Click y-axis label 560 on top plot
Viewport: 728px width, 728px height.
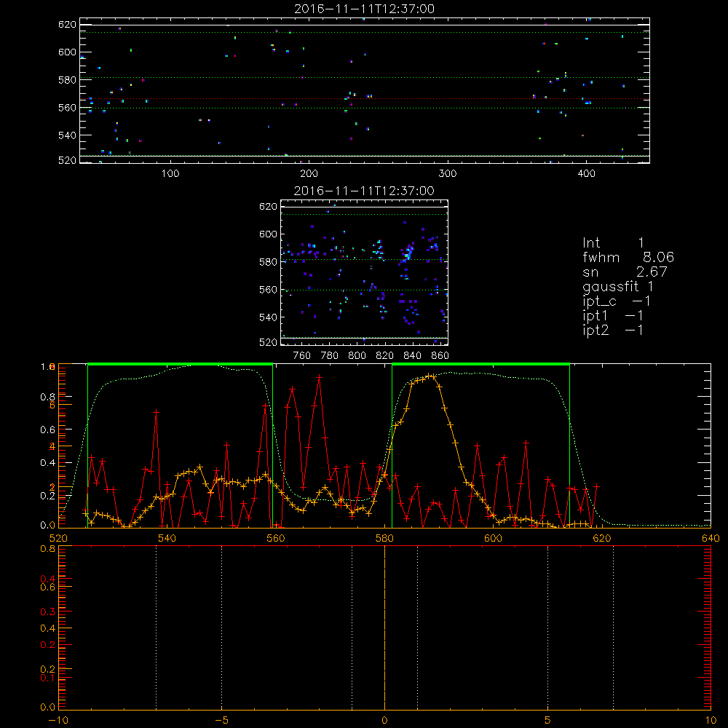67,108
